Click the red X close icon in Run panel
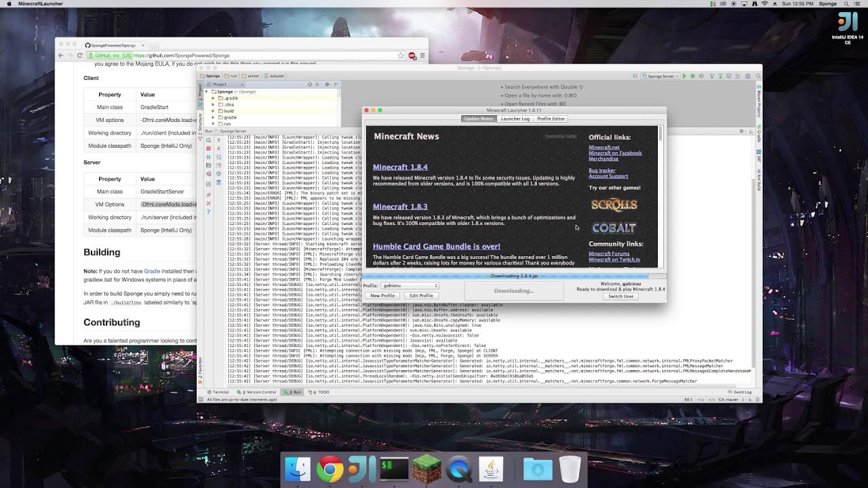Image resolution: width=868 pixels, height=488 pixels. pos(209,203)
